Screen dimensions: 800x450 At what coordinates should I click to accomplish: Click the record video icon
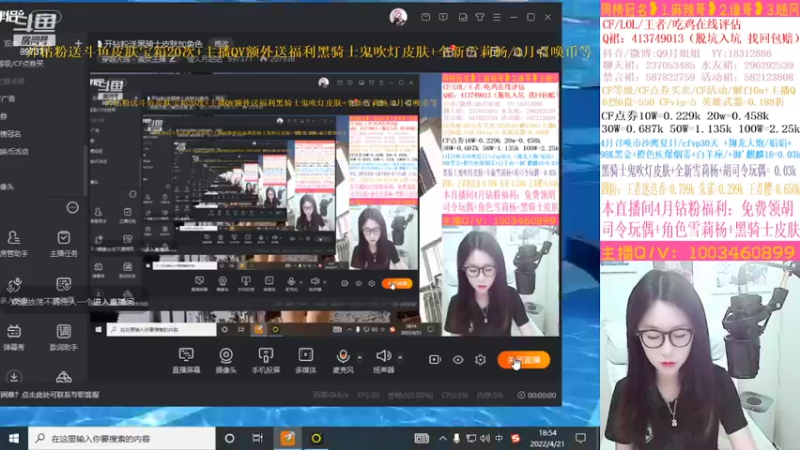point(435,360)
